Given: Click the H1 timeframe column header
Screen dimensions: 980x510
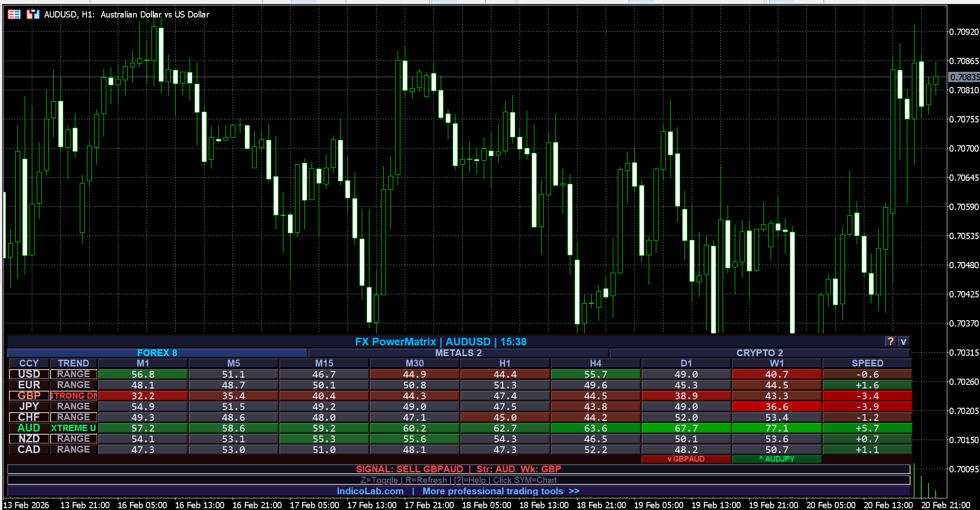Looking at the screenshot, I should [505, 363].
